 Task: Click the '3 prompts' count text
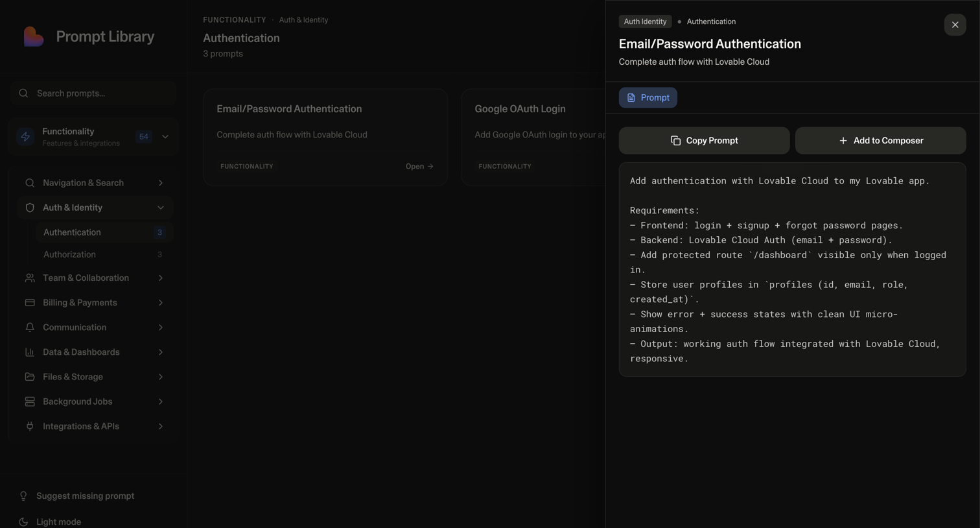click(x=223, y=54)
